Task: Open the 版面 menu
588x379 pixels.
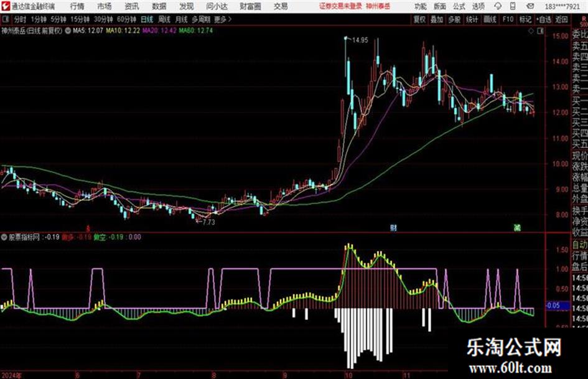Action: pyautogui.click(x=440, y=6)
